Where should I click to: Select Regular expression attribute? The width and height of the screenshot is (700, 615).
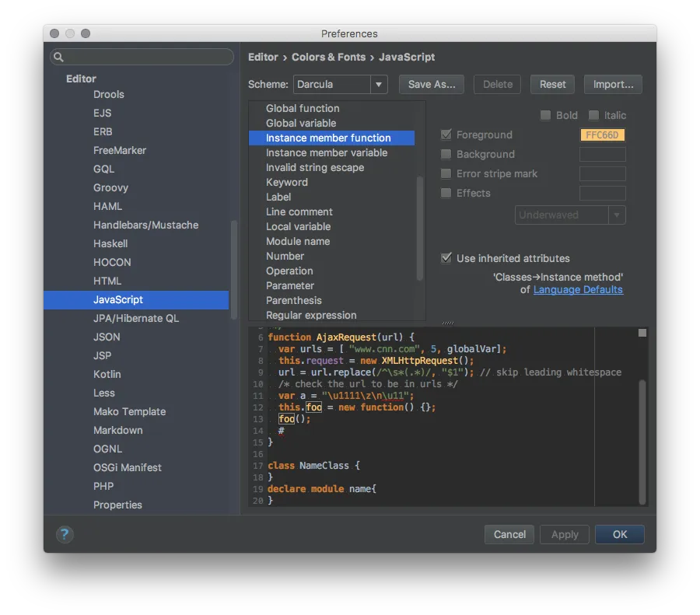pyautogui.click(x=311, y=315)
